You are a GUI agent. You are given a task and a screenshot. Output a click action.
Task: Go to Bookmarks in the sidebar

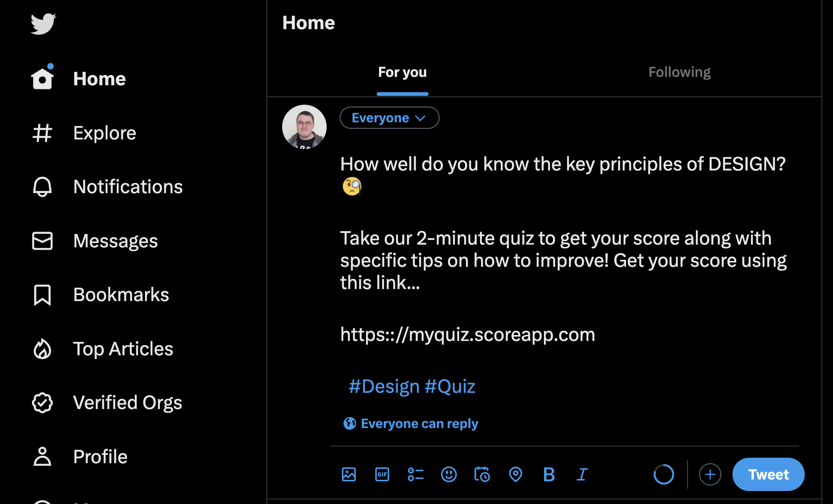[x=120, y=295]
